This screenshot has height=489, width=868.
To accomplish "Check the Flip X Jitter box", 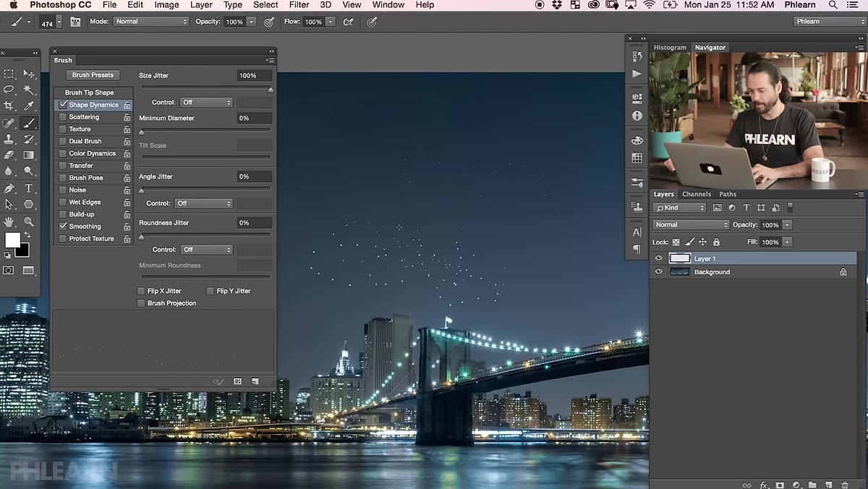I will point(141,291).
